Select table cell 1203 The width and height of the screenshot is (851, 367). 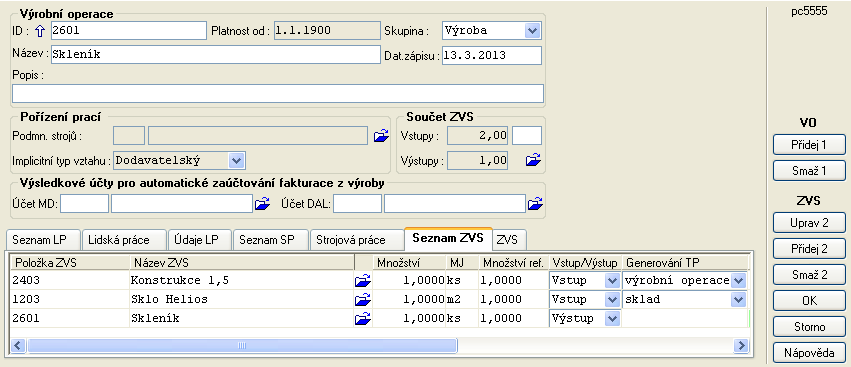point(70,299)
